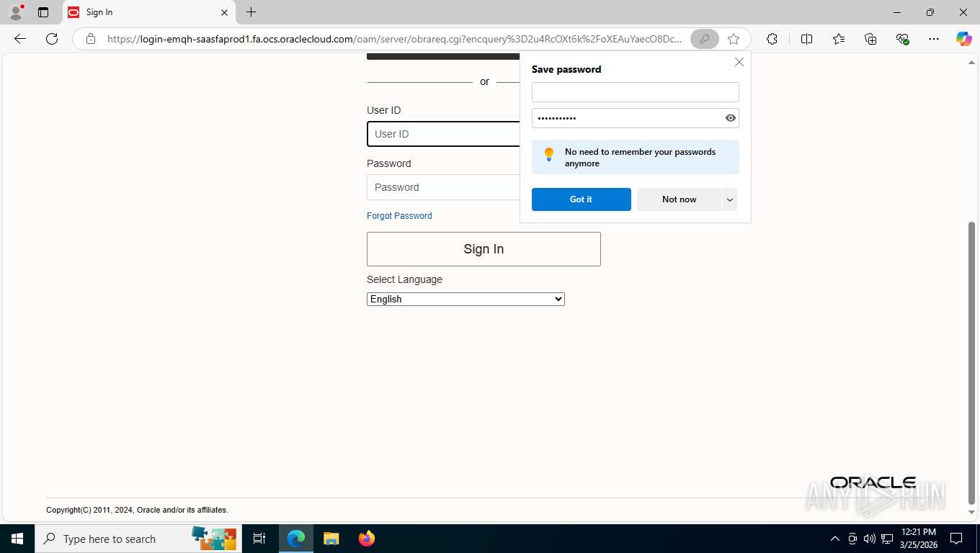Open the saved password key icon
The height and width of the screenshot is (553, 980).
[x=704, y=39]
